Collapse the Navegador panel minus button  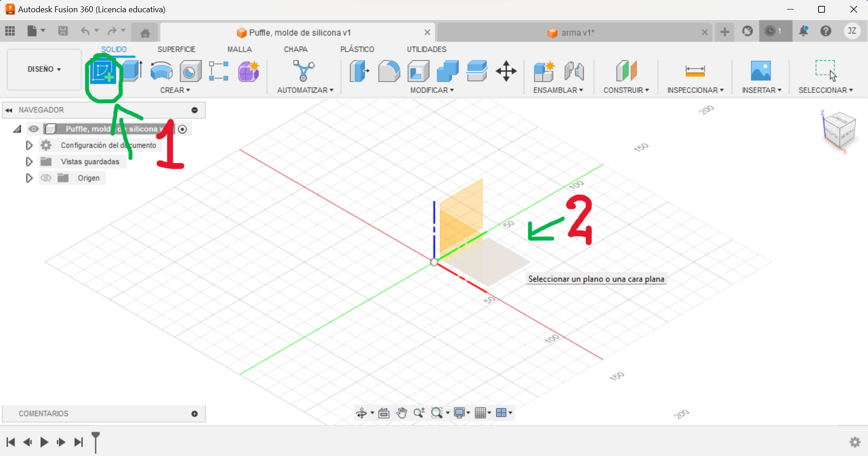pos(194,110)
